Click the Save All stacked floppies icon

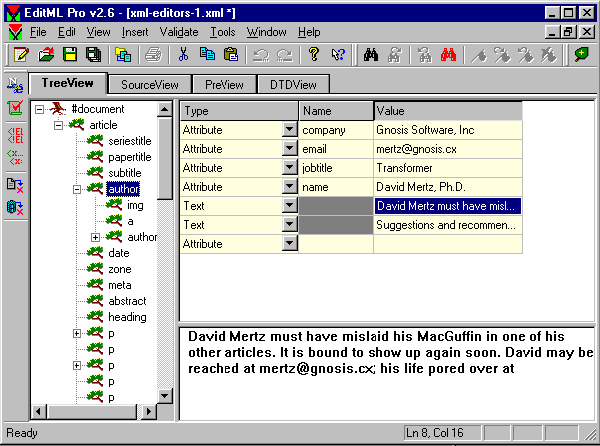pyautogui.click(x=93, y=54)
